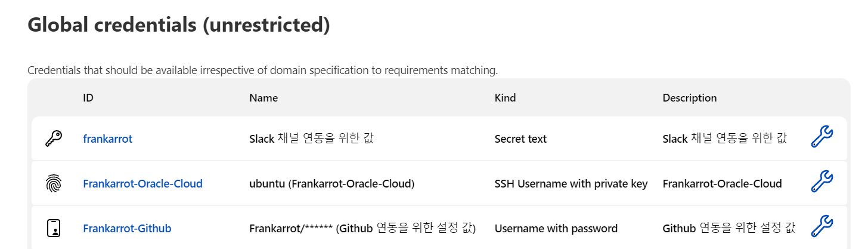Click the ID column header
The width and height of the screenshot is (868, 249).
click(x=88, y=97)
